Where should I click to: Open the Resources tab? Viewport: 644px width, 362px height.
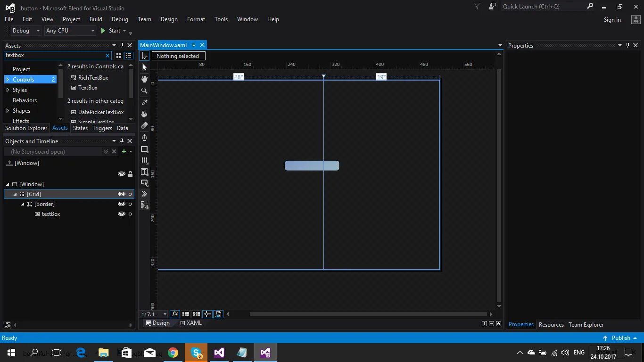tap(551, 325)
